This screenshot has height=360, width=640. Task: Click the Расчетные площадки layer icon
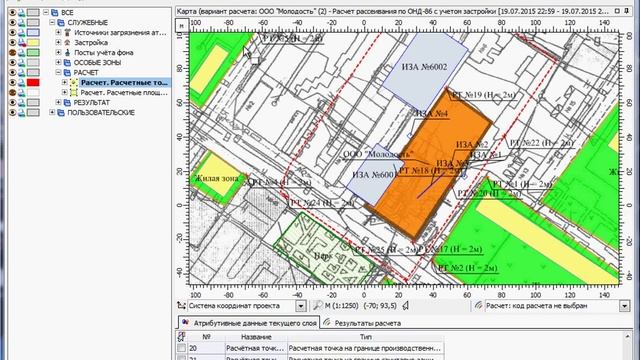(x=74, y=93)
